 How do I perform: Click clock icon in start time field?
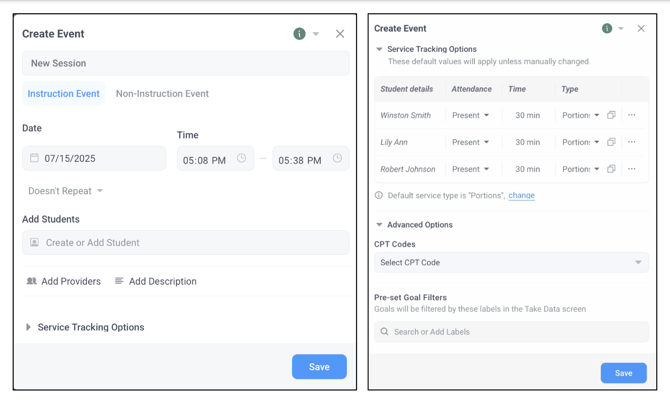click(x=241, y=159)
